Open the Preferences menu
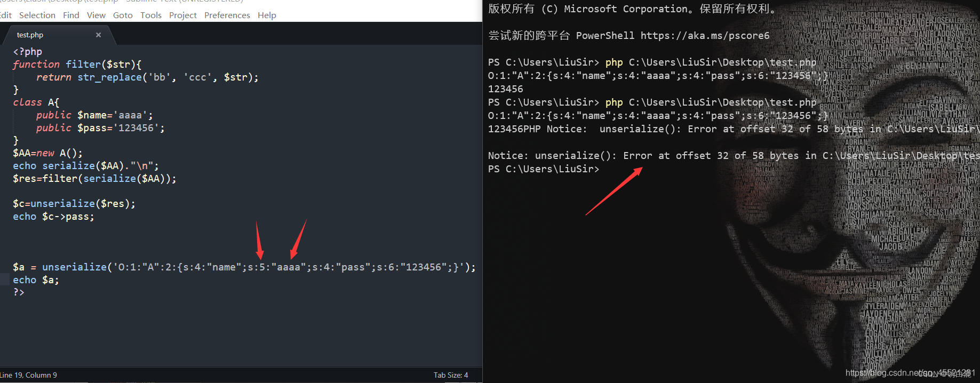 [227, 15]
